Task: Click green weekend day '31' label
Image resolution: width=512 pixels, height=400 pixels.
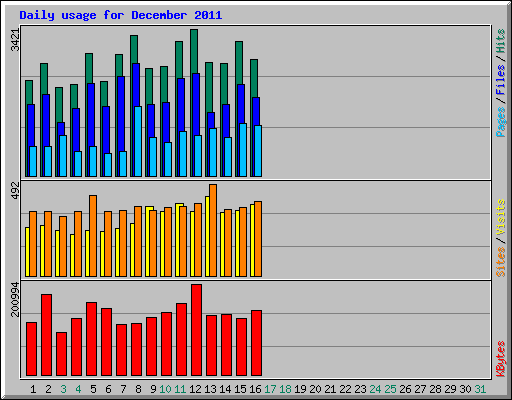Action: click(480, 389)
